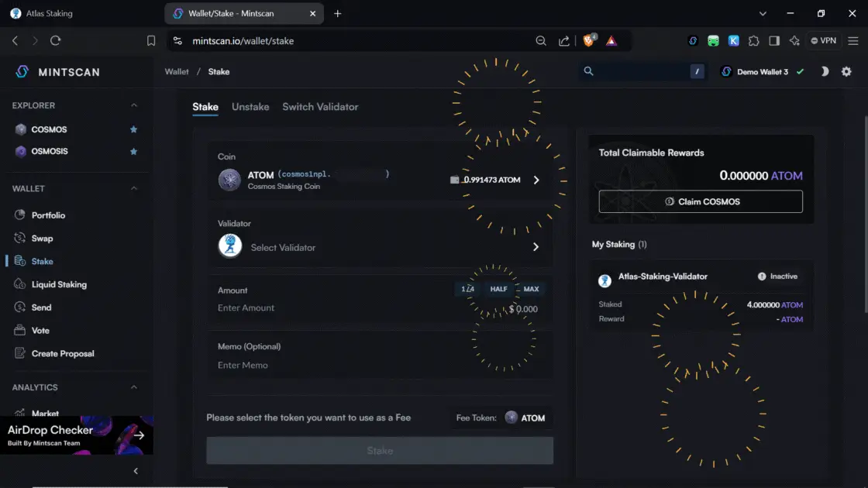Open the settings gear icon
The width and height of the screenshot is (868, 488).
click(x=846, y=71)
